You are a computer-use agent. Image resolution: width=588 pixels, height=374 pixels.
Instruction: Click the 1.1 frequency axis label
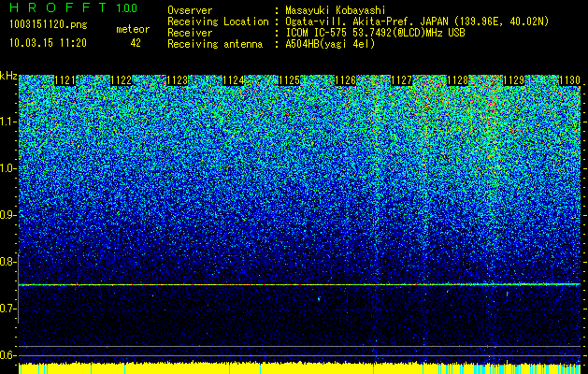tap(8, 122)
